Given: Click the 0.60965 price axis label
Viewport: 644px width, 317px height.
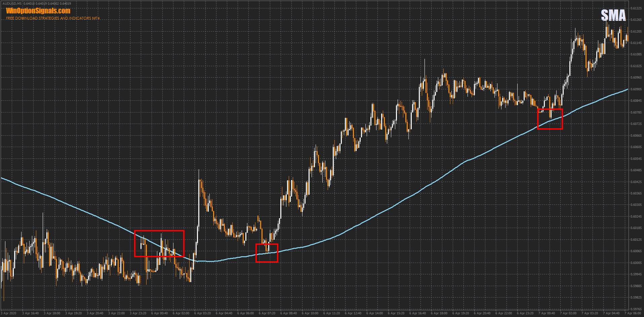Looking at the screenshot, I should (x=636, y=78).
